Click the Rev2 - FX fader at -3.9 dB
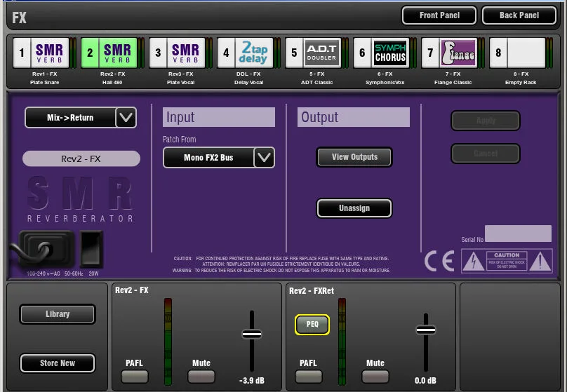This screenshot has width=567, height=392. pos(252,334)
